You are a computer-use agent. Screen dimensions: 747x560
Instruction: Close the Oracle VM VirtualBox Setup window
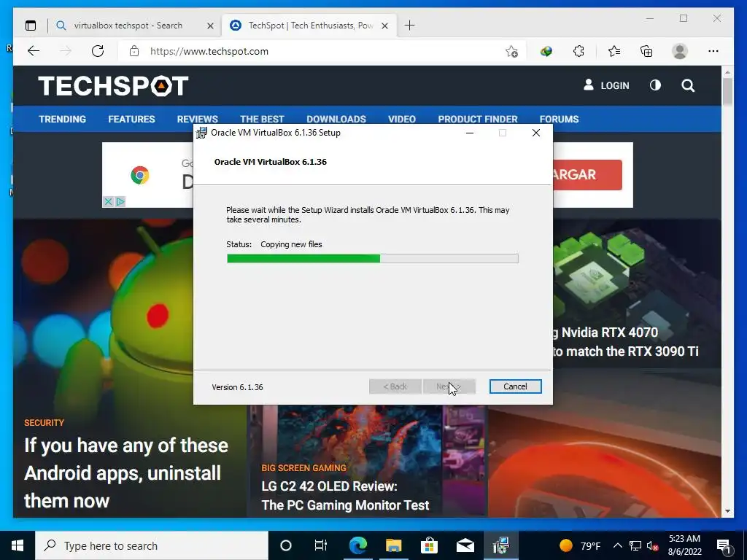pyautogui.click(x=536, y=133)
